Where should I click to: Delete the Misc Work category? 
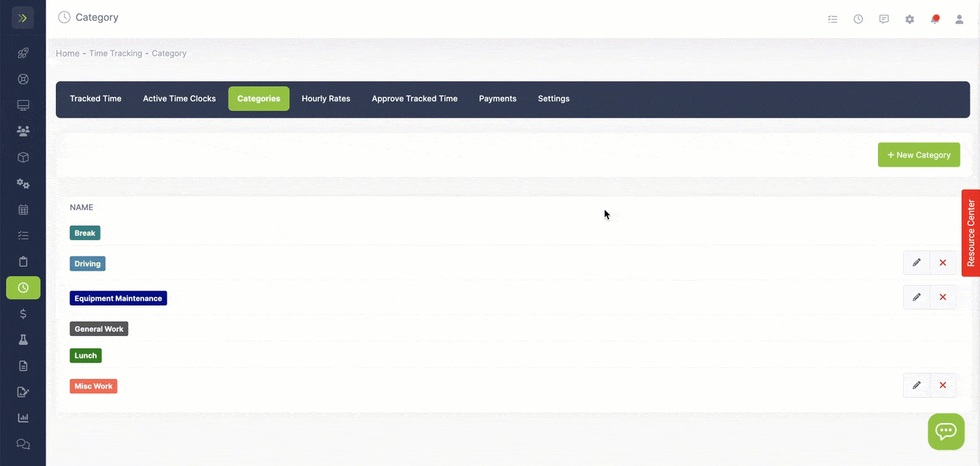tap(943, 385)
